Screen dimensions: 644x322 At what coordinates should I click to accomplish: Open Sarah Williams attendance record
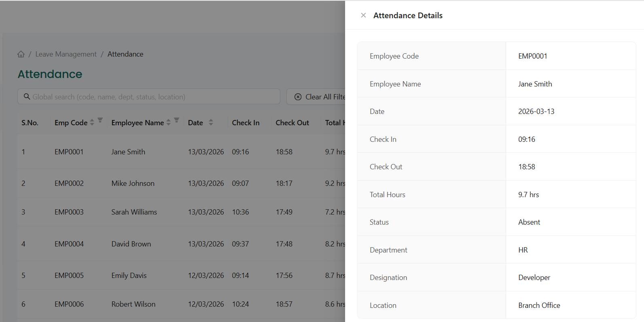[x=134, y=212]
